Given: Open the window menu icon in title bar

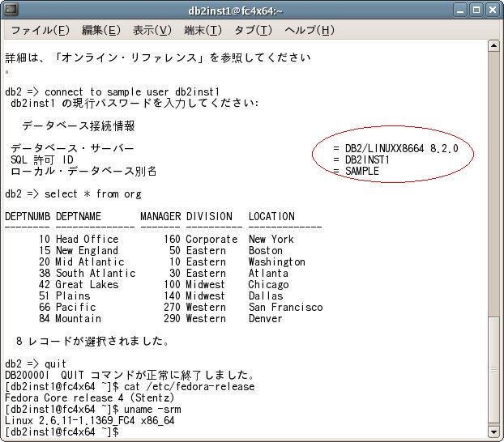Looking at the screenshot, I should pos(11,10).
